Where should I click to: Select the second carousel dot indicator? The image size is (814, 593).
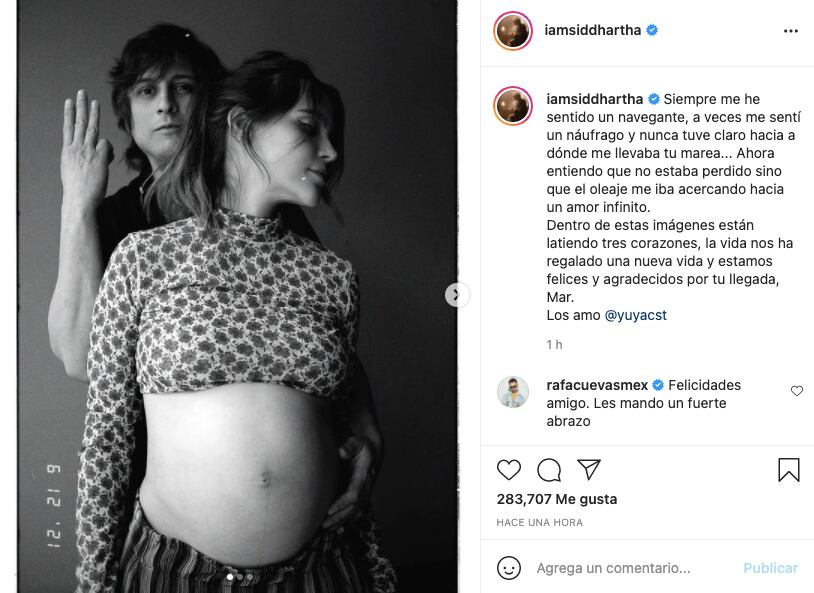click(240, 576)
